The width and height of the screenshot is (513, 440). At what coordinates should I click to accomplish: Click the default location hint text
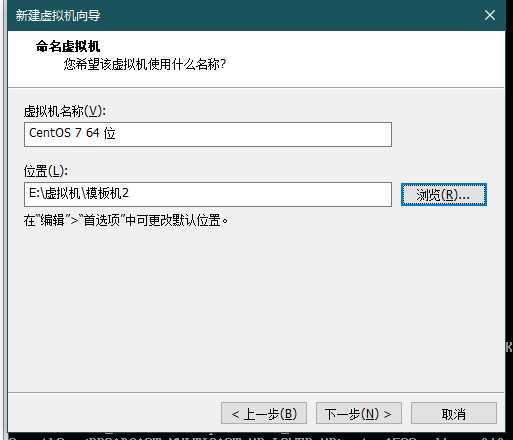pyautogui.click(x=126, y=220)
